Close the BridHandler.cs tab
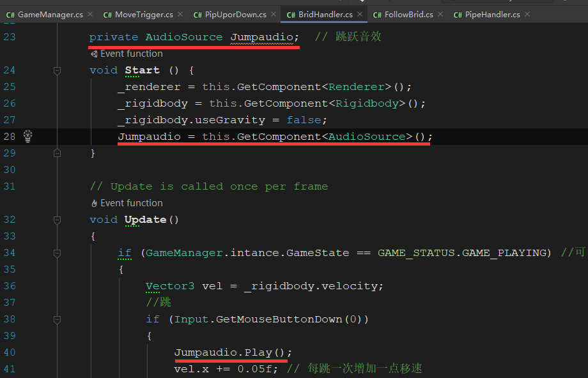The width and height of the screenshot is (588, 378). coord(360,14)
